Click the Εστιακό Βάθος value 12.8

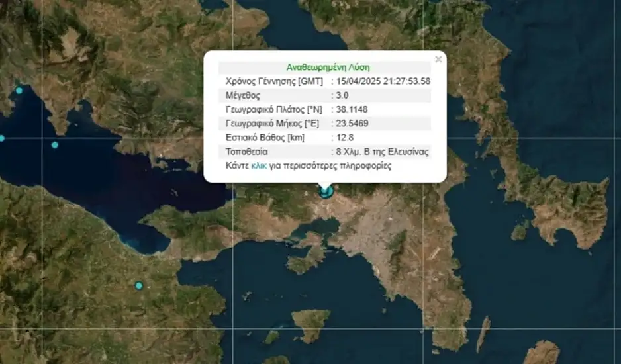coord(345,138)
